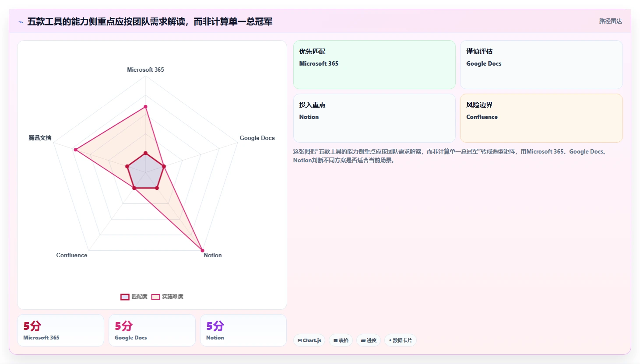Open the 投入重点 Notion card
Image resolution: width=640 pixels, height=364 pixels.
pyautogui.click(x=374, y=118)
